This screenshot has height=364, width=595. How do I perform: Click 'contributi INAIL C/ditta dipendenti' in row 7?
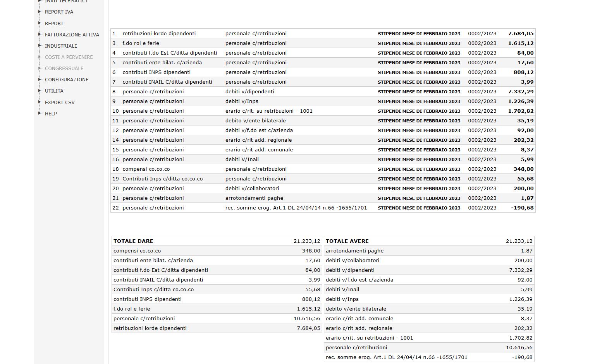(x=167, y=82)
